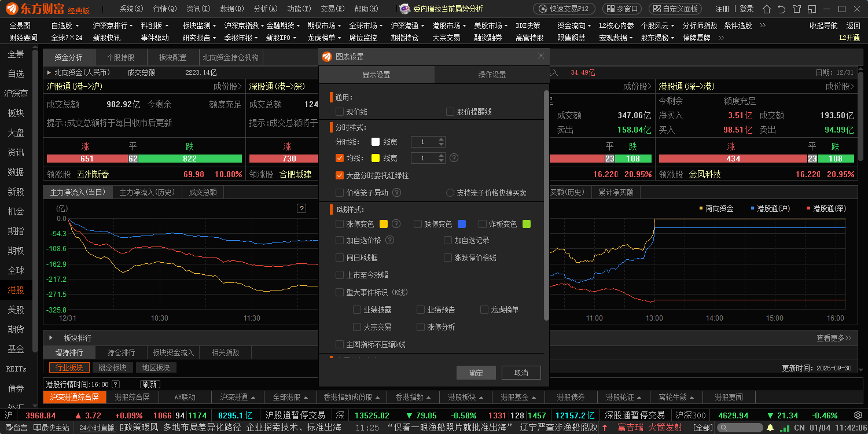
Task: Close the 图表设置 dialog
Action: point(541,56)
